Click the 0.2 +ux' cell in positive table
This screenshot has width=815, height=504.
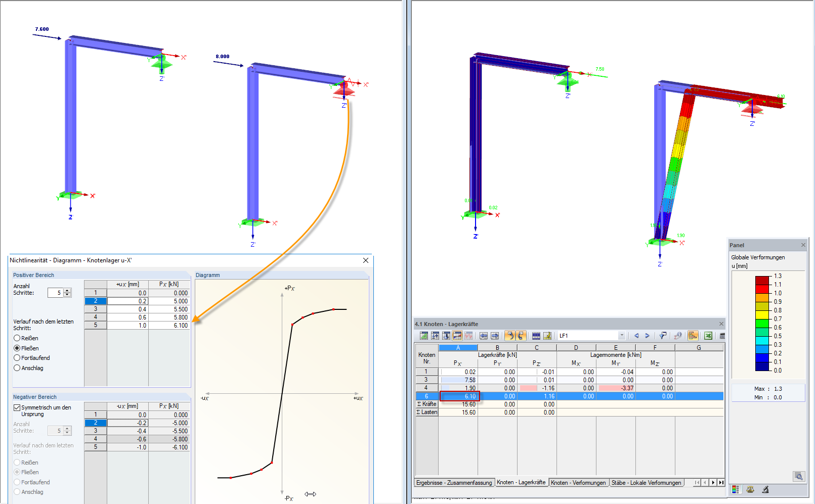click(127, 301)
